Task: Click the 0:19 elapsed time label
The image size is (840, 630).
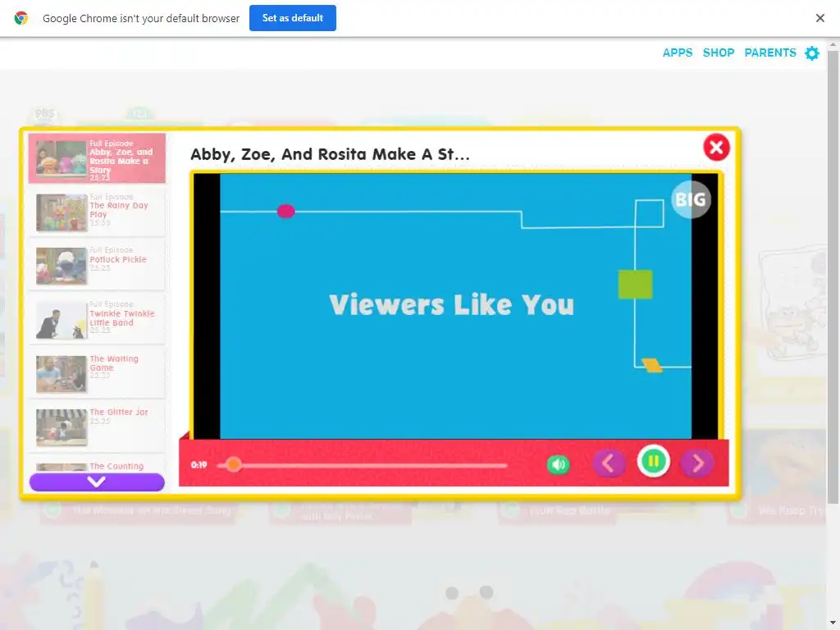Action: (199, 464)
